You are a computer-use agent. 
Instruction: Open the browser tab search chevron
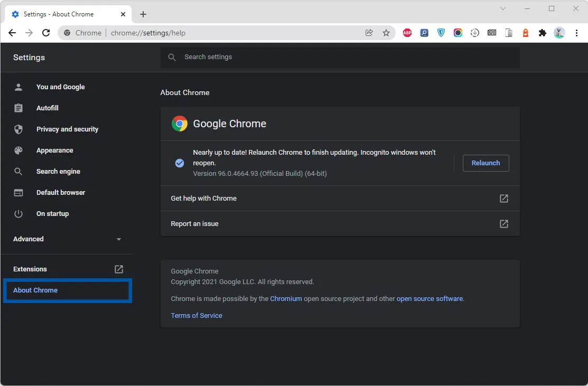pyautogui.click(x=502, y=9)
